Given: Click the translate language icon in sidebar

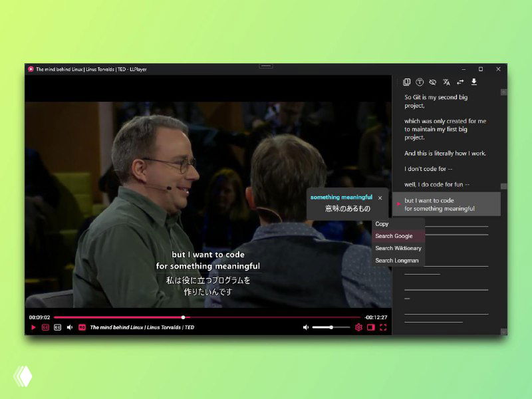Looking at the screenshot, I should tap(447, 82).
